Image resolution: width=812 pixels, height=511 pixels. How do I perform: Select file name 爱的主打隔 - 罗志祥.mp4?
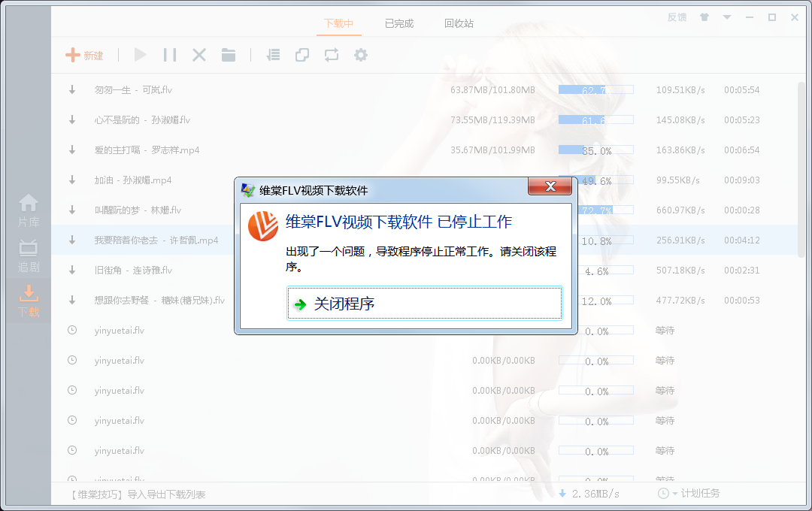tap(147, 150)
